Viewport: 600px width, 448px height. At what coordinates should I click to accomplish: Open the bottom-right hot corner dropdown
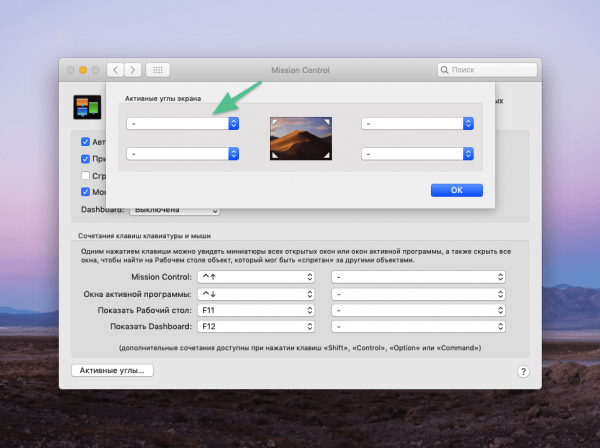pos(417,154)
